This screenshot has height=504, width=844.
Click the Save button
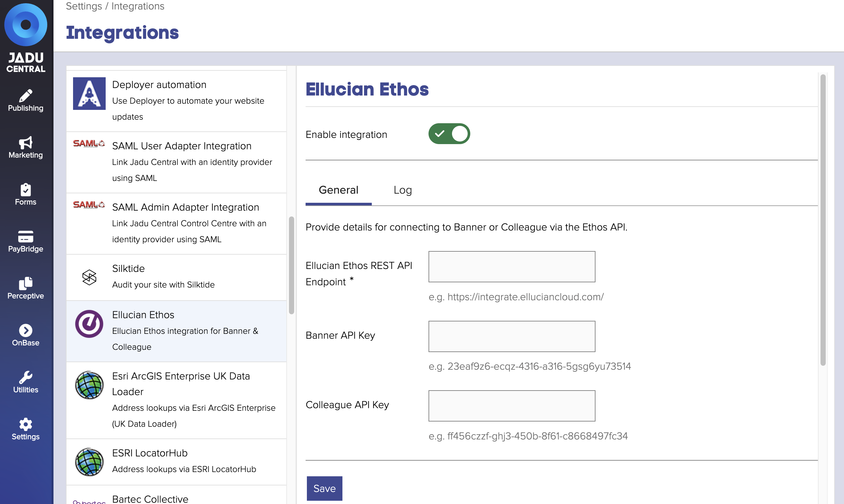(x=324, y=488)
